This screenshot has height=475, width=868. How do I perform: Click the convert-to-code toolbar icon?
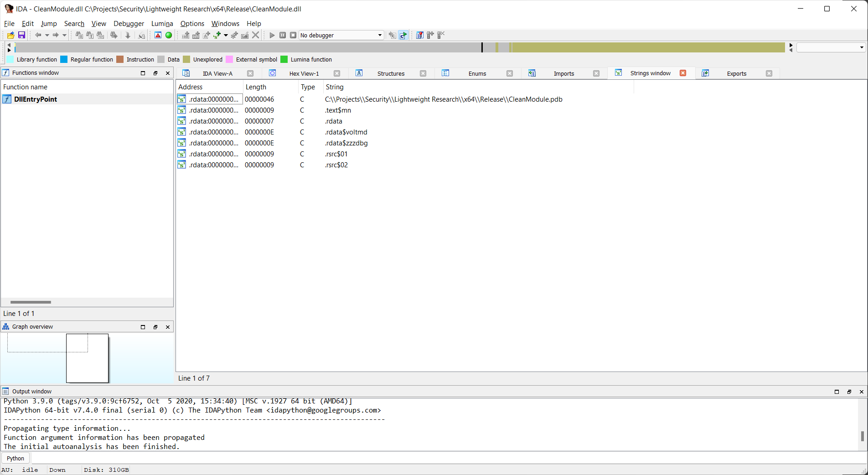pyautogui.click(x=186, y=35)
